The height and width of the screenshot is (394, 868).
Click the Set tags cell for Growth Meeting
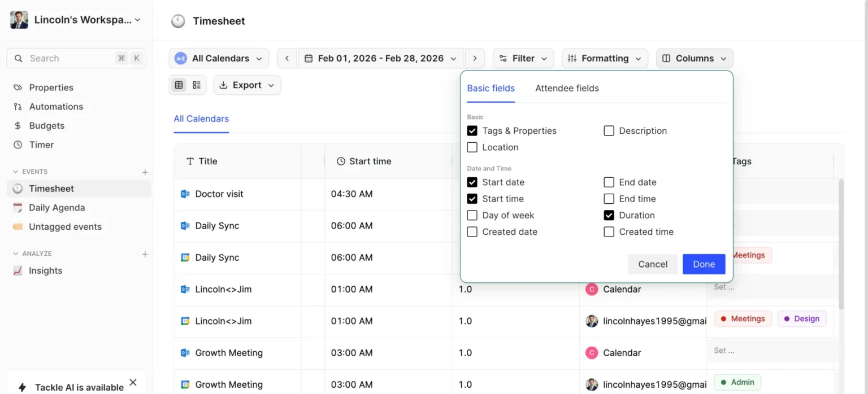[x=770, y=351]
